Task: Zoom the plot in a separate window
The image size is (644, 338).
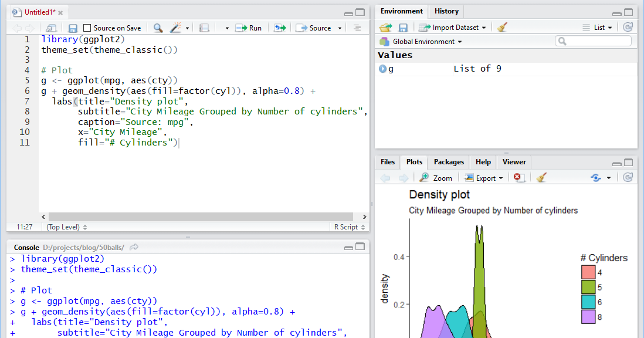Action: pyautogui.click(x=436, y=177)
